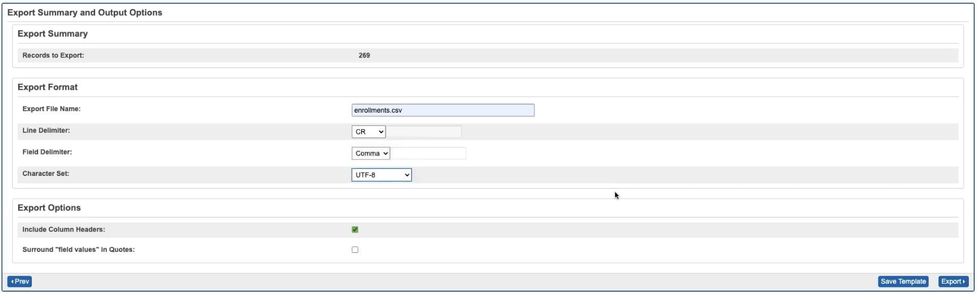Click the Export Options section heading
The height and width of the screenshot is (305, 980).
pyautogui.click(x=49, y=208)
